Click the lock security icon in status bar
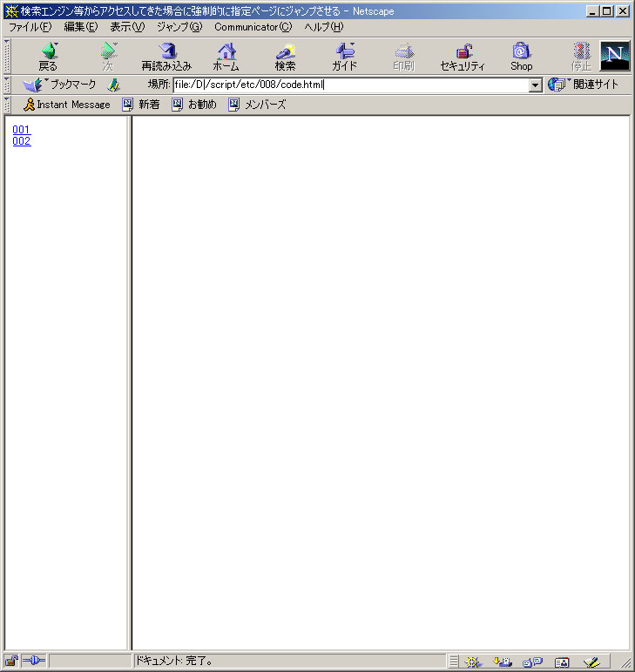The height and width of the screenshot is (672, 635). tap(11, 662)
